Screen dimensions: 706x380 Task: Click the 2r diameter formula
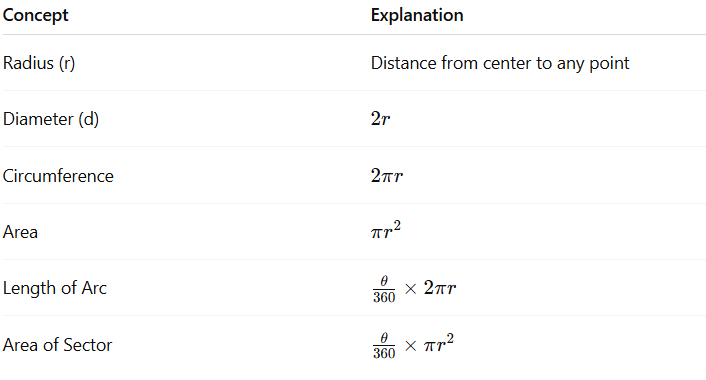[x=380, y=119]
